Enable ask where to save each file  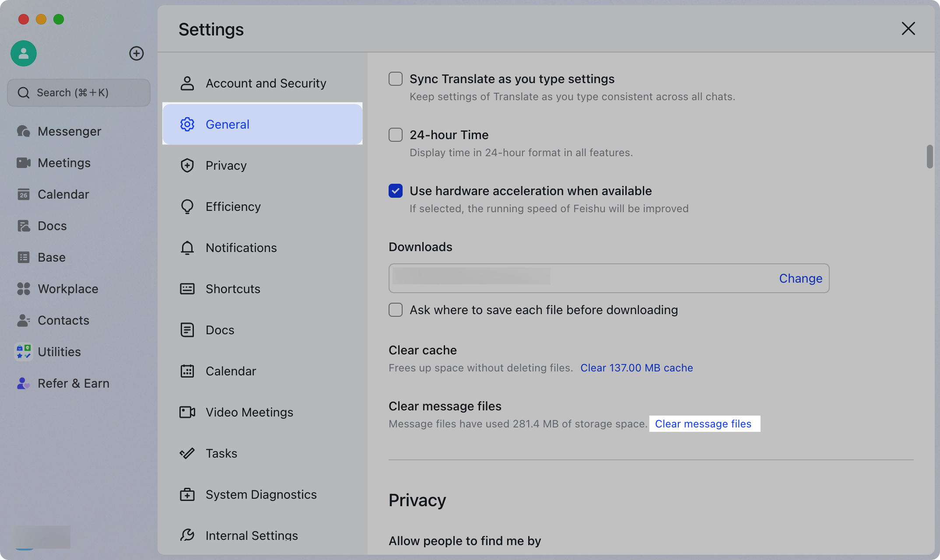tap(396, 310)
